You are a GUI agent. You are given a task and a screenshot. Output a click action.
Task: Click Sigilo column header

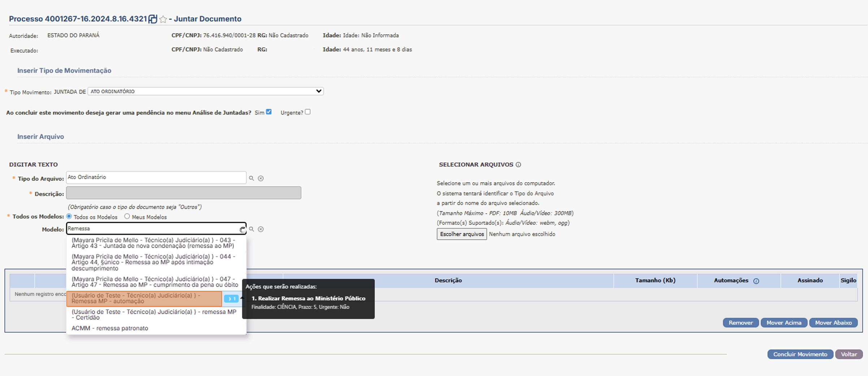[848, 280]
